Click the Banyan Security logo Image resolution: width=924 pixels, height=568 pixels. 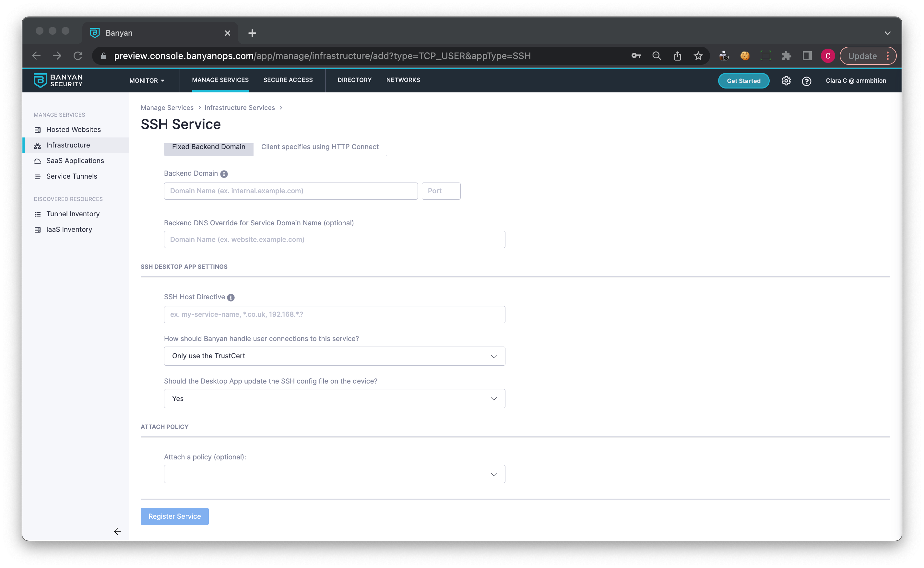pyautogui.click(x=58, y=80)
